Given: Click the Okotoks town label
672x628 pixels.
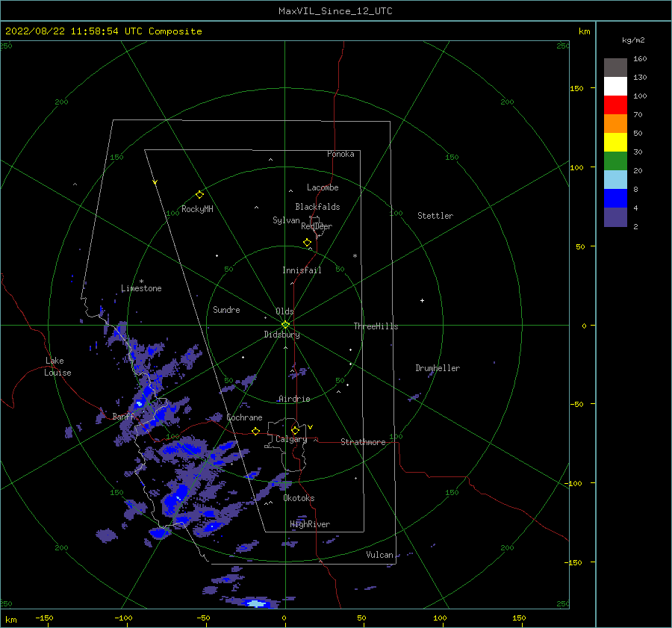Looking at the screenshot, I should pyautogui.click(x=299, y=498).
